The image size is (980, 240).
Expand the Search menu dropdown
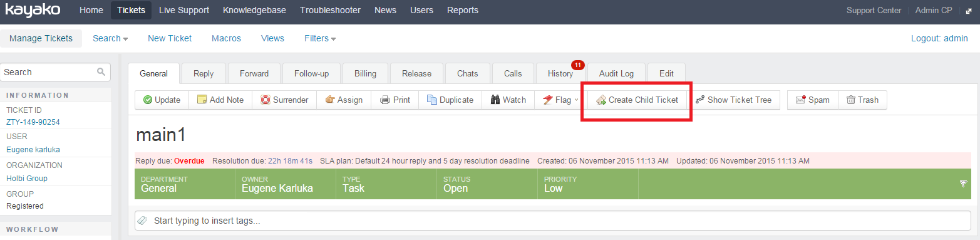pos(126,39)
